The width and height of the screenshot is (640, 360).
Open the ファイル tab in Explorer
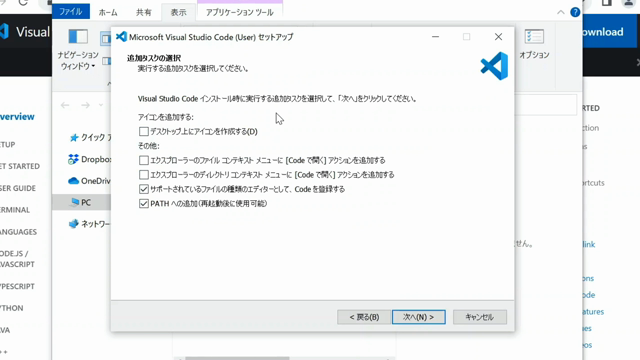(71, 12)
